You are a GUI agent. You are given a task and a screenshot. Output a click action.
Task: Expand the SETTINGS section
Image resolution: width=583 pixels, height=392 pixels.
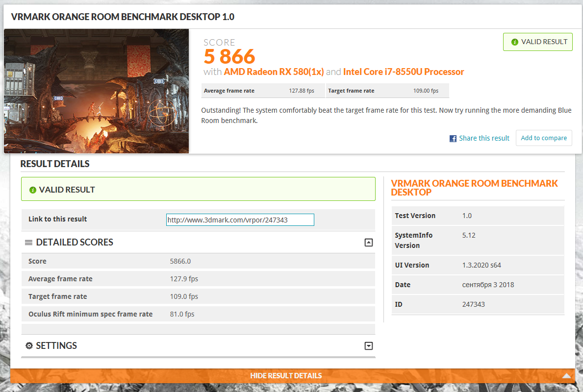coord(368,346)
